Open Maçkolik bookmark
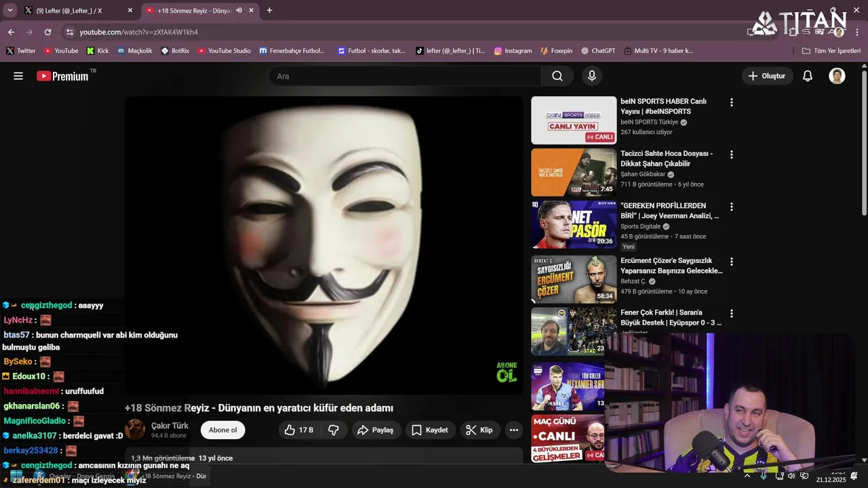This screenshot has width=868, height=488. point(134,51)
